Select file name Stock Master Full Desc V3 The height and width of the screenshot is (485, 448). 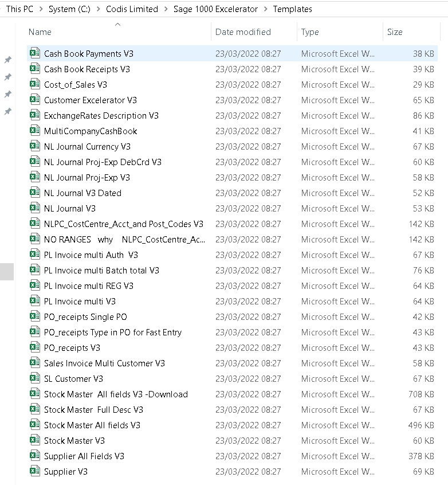click(x=94, y=409)
